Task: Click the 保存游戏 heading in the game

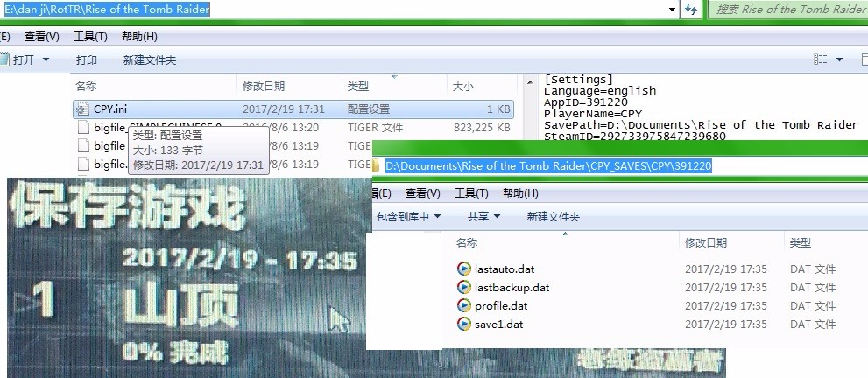Action: tap(127, 205)
